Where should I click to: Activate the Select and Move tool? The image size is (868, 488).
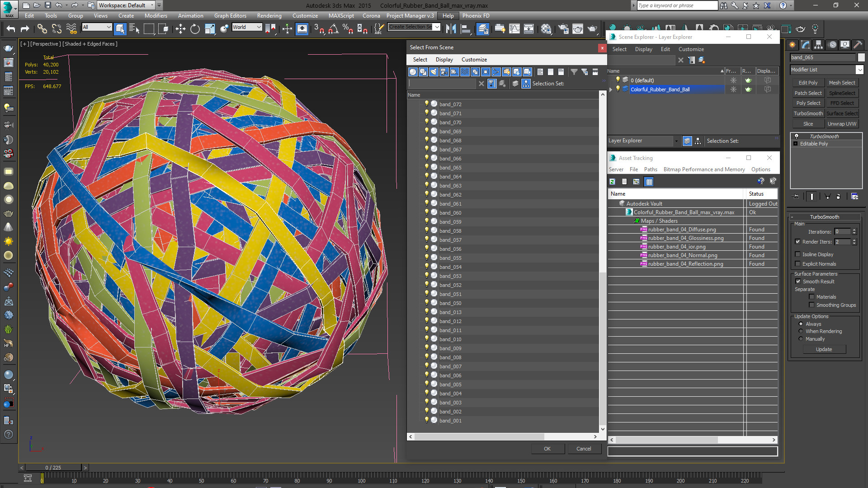180,29
